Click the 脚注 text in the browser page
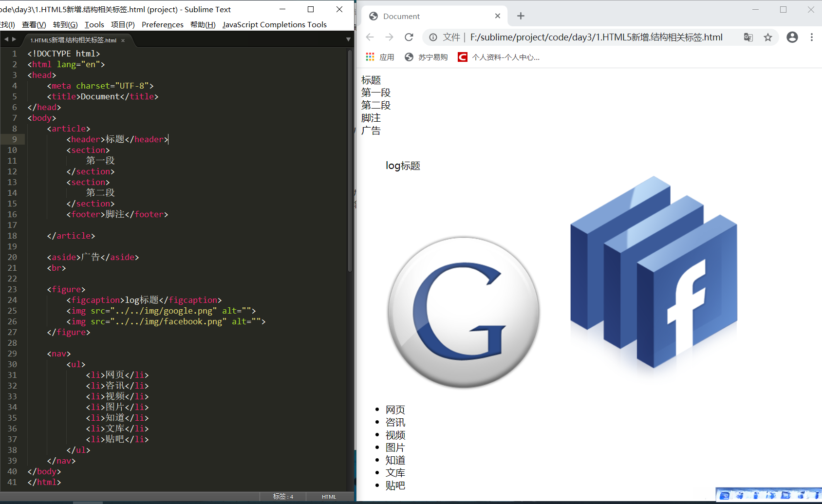Image resolution: width=822 pixels, height=504 pixels. pyautogui.click(x=371, y=118)
